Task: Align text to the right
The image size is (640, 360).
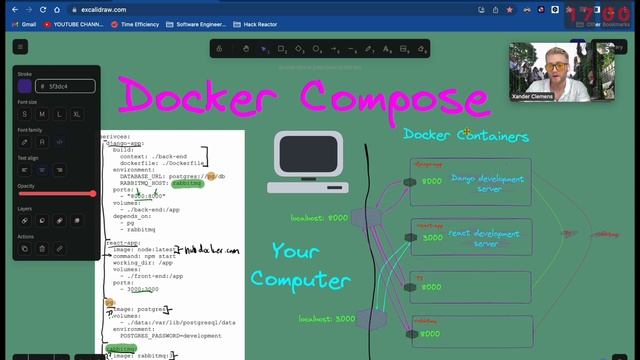Action: tap(59, 170)
